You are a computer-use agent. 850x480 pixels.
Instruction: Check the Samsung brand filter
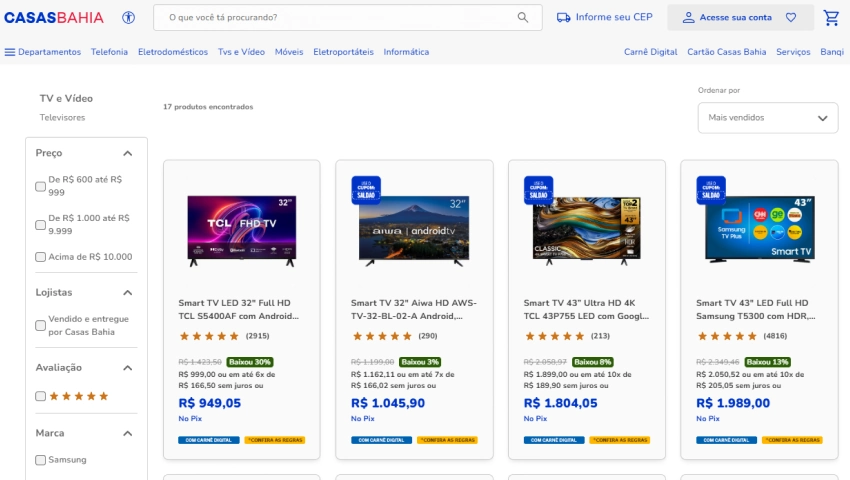40,460
